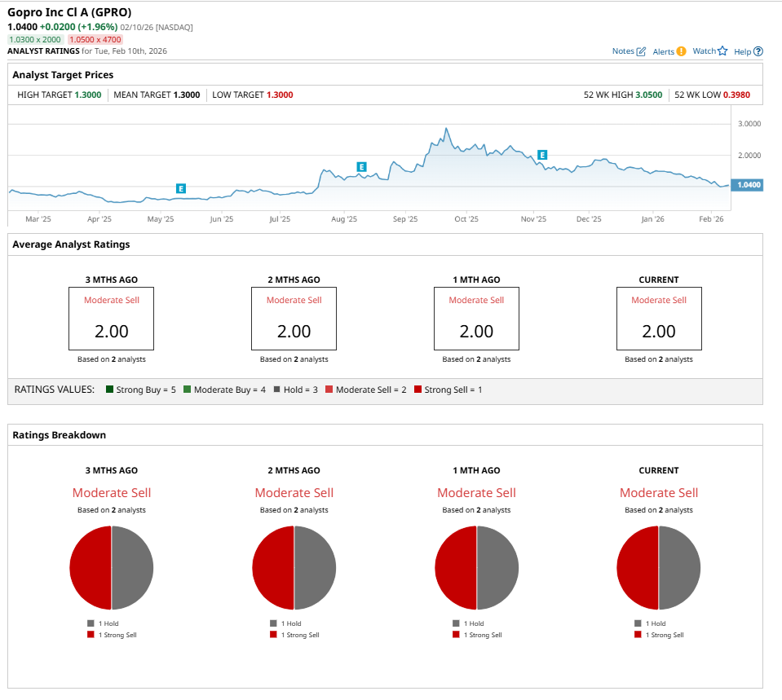Image resolution: width=782 pixels, height=700 pixels.
Task: Click the Notes pencil icon
Action: pyautogui.click(x=641, y=51)
